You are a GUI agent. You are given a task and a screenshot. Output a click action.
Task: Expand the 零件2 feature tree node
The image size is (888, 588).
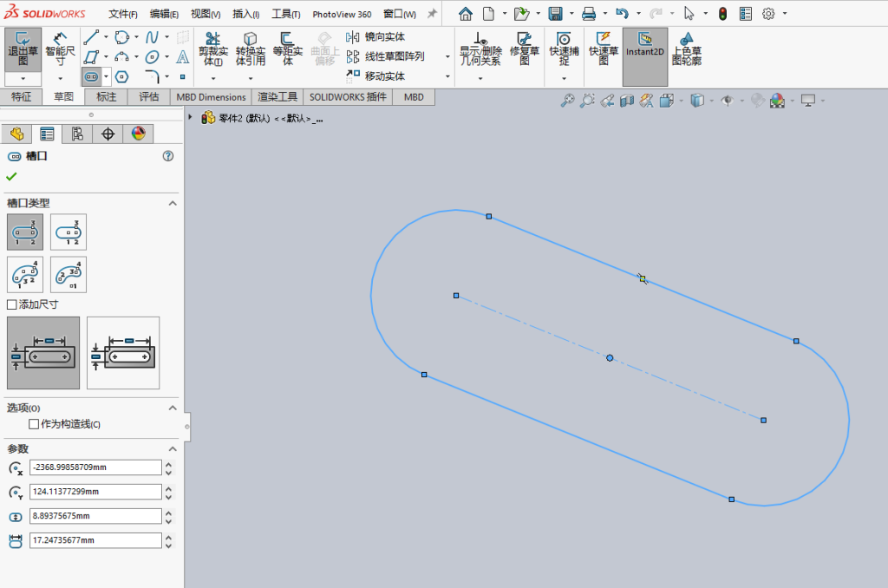(x=190, y=118)
